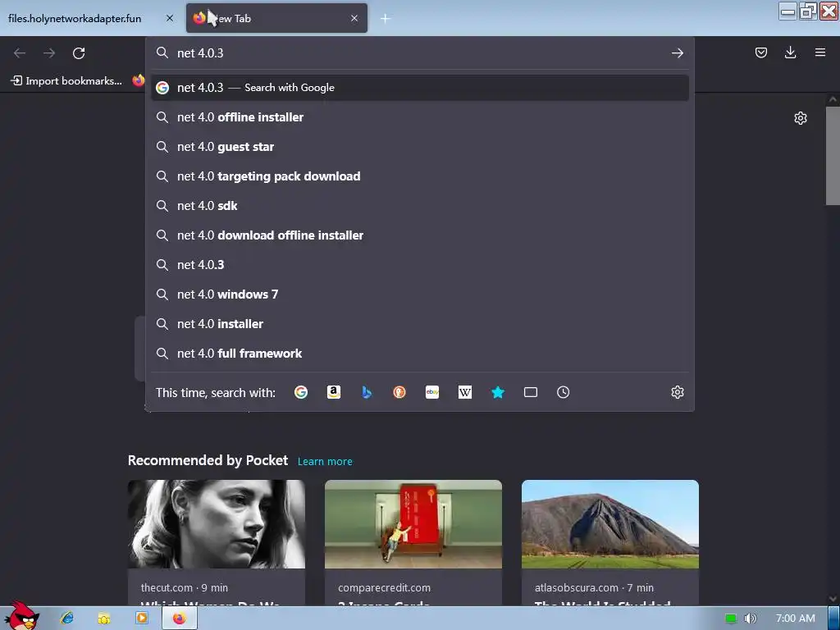Open search settings gear in dropdown
Viewport: 840px width, 630px height.
point(677,392)
